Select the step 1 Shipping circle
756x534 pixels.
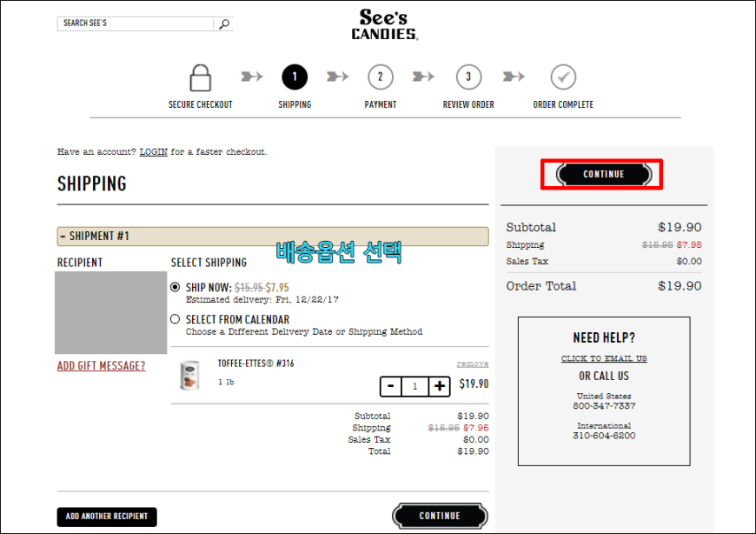tap(295, 77)
